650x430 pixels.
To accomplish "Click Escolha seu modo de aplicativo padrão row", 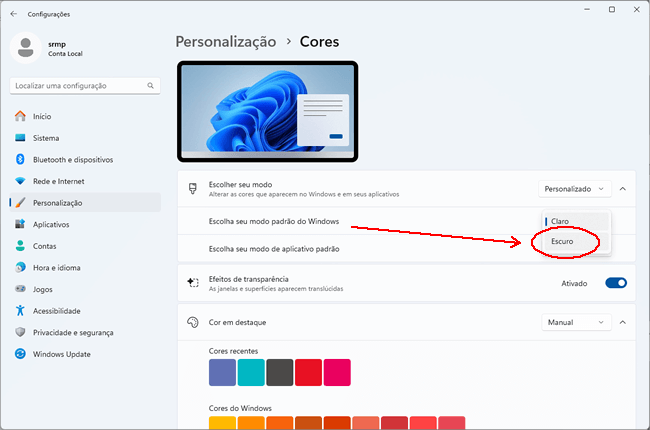I will (406, 249).
